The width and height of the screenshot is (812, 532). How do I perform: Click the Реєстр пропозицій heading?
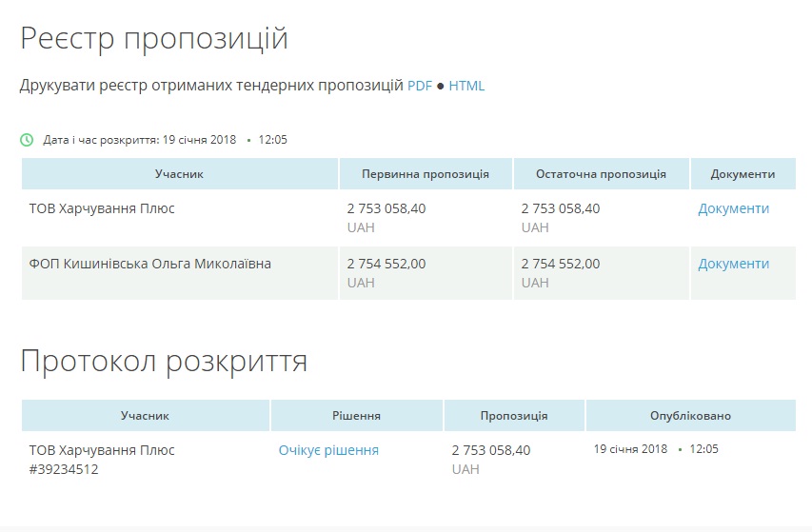click(154, 39)
